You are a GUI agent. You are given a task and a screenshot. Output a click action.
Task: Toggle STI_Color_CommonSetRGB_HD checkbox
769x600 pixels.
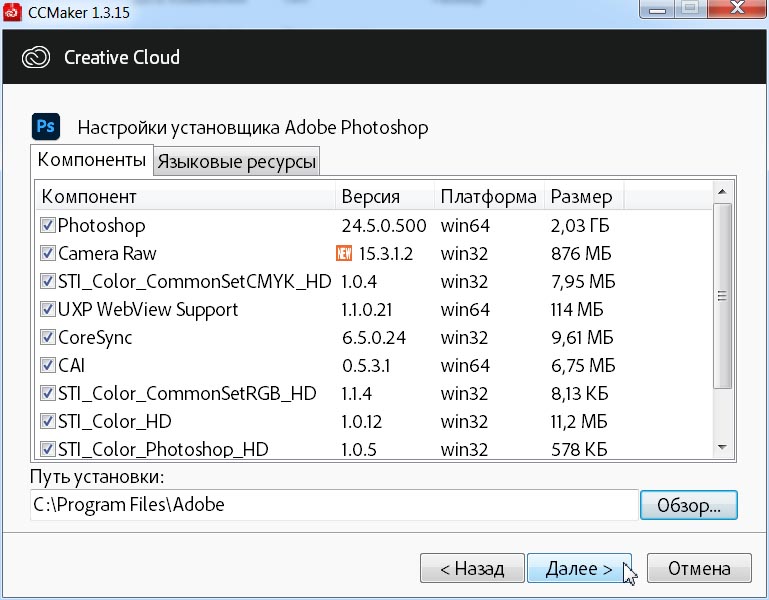(x=48, y=393)
